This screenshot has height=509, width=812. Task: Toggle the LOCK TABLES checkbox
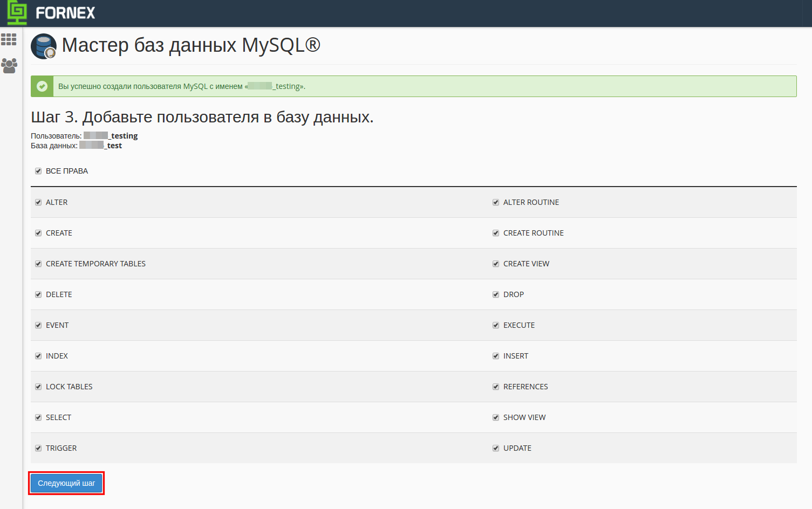pyautogui.click(x=38, y=387)
